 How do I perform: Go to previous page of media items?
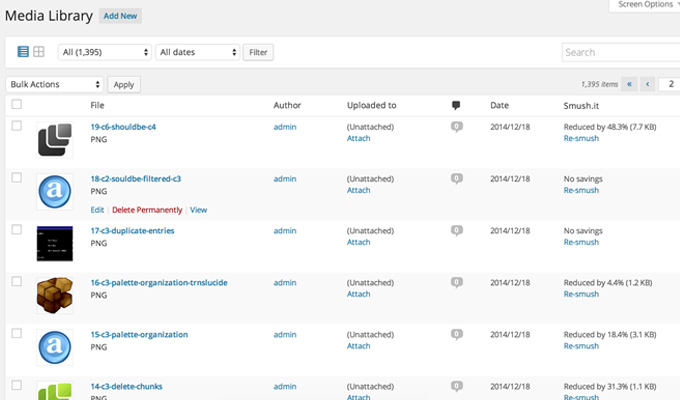(x=647, y=84)
